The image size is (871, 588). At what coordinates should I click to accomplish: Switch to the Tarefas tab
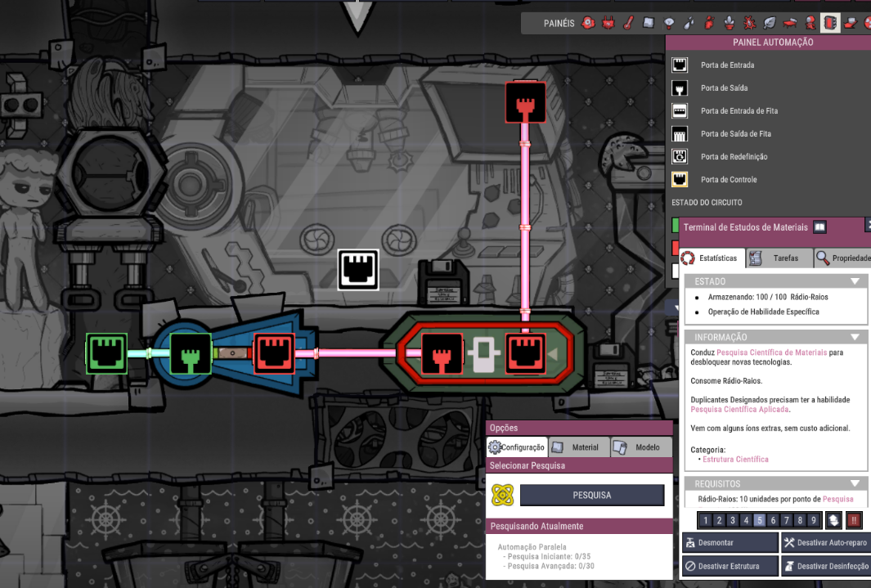coord(779,258)
